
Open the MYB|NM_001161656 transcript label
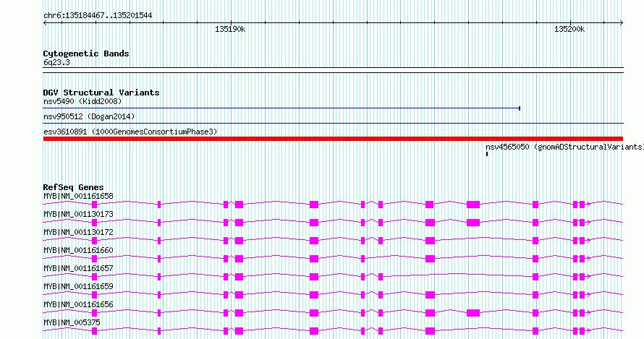coord(78,304)
